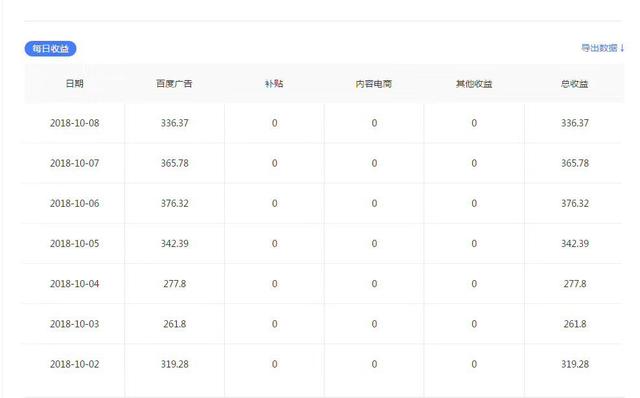
Task: Select the 每日收益 tab pill
Action: coord(50,49)
